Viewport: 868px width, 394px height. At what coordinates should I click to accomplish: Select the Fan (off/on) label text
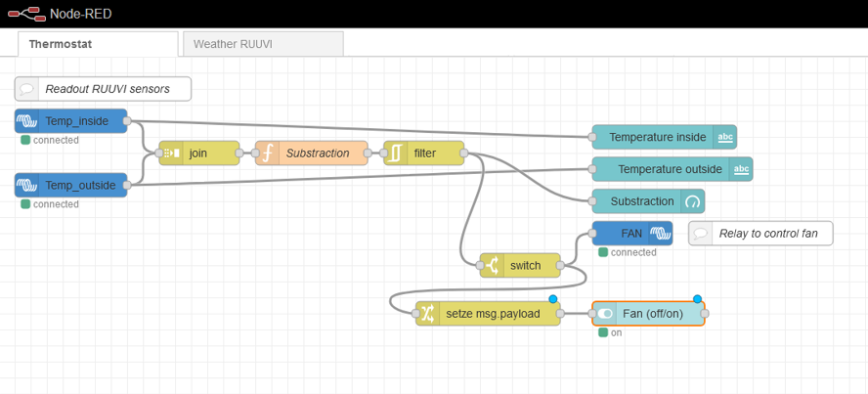point(653,314)
